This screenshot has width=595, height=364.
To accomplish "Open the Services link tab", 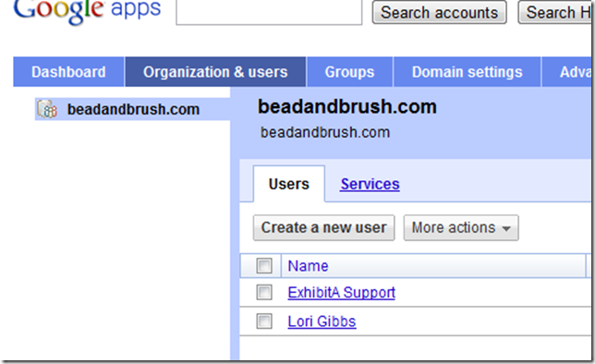I will 370,184.
